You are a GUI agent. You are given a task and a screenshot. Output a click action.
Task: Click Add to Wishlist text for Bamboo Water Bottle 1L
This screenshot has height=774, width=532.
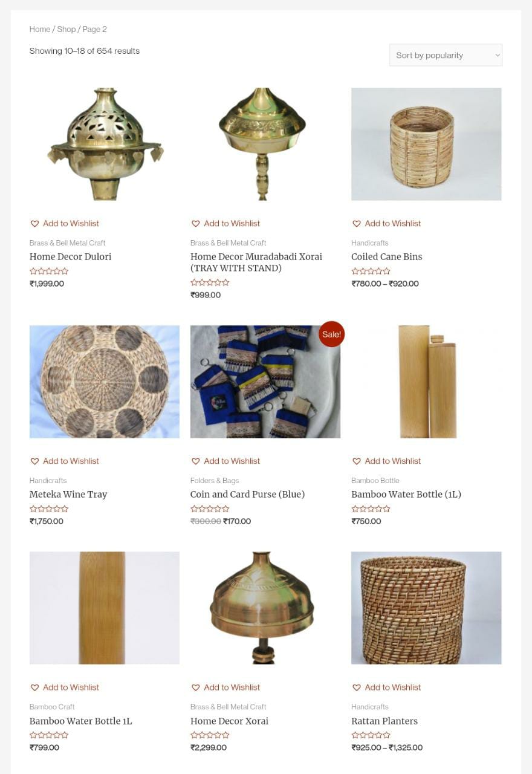click(x=71, y=688)
